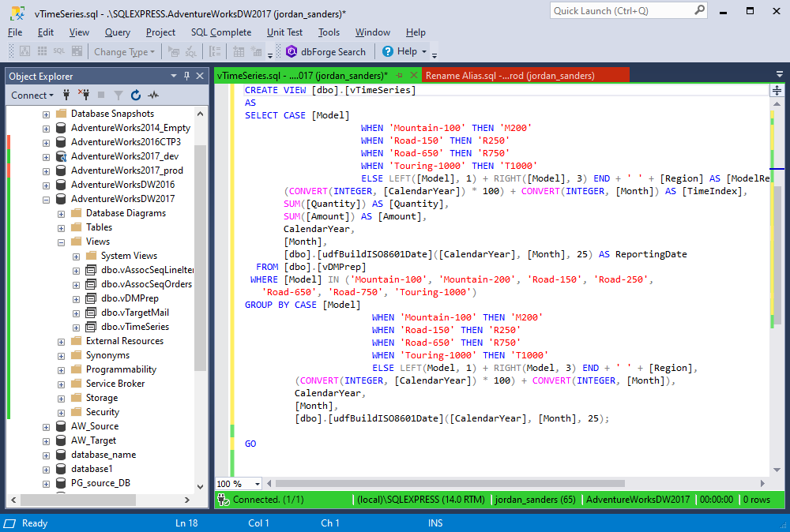Close the vTimeSeries.sql tab

tap(414, 75)
